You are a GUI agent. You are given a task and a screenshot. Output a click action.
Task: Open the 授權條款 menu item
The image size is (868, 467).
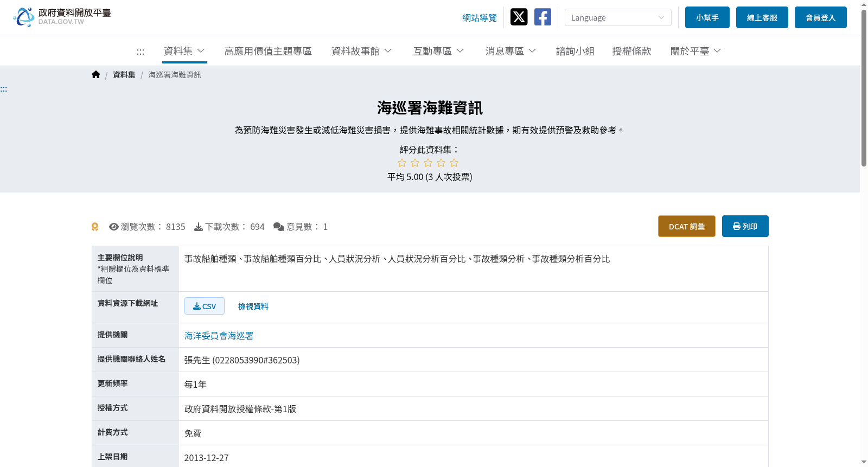[631, 51]
